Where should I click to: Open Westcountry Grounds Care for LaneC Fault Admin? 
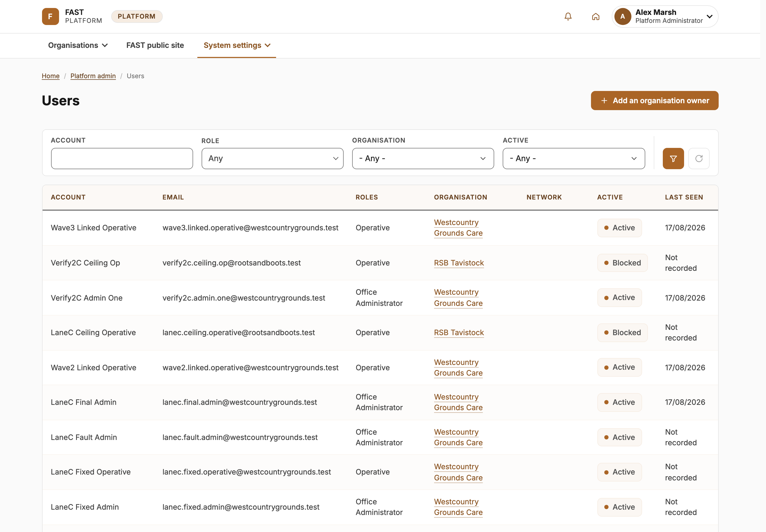458,437
